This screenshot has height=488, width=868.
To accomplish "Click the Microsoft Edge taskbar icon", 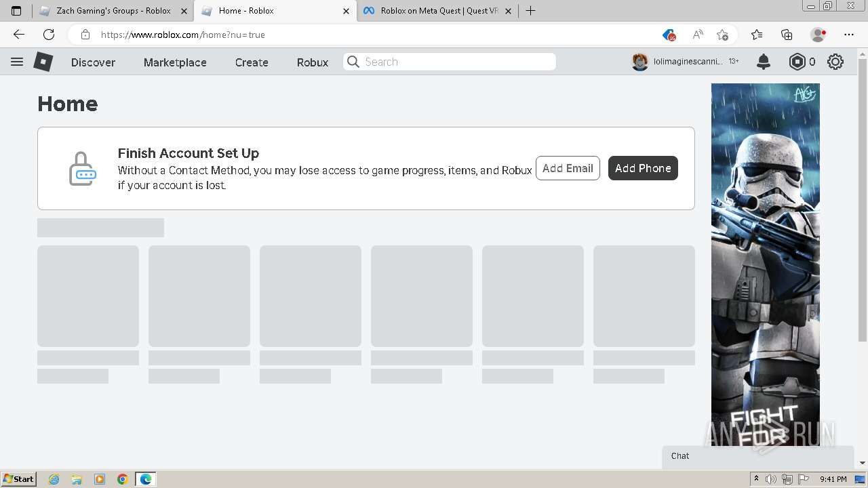I will pyautogui.click(x=146, y=479).
